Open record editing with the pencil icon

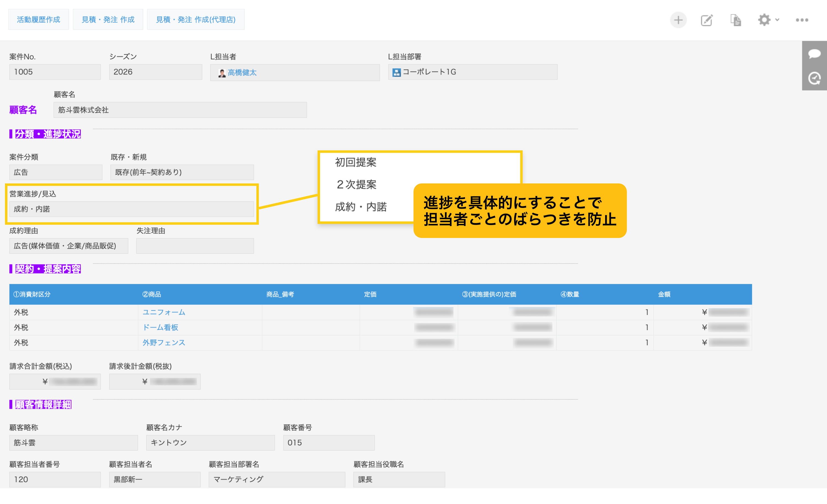point(706,20)
